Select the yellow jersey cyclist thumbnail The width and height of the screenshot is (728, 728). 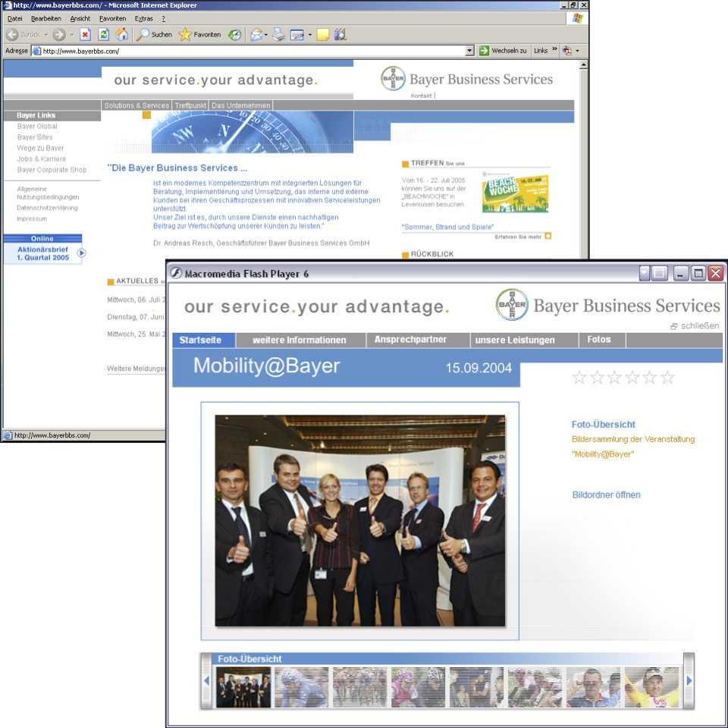tap(651, 687)
